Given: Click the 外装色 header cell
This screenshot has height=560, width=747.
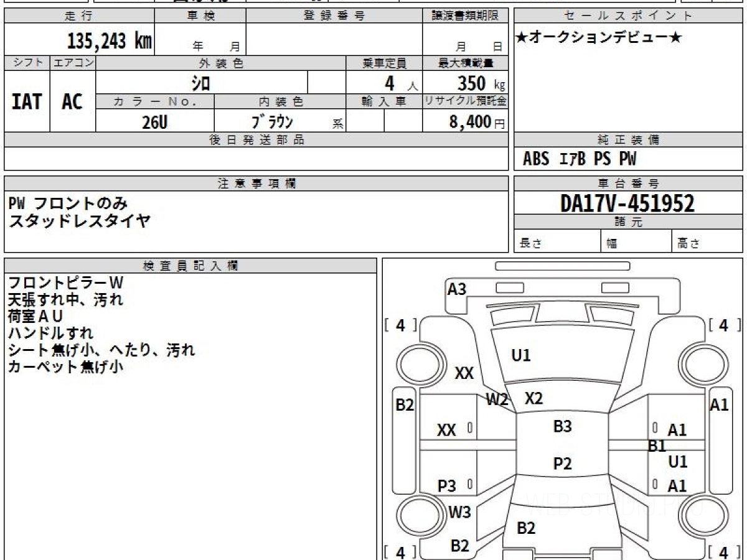Looking at the screenshot, I should click(x=220, y=63).
